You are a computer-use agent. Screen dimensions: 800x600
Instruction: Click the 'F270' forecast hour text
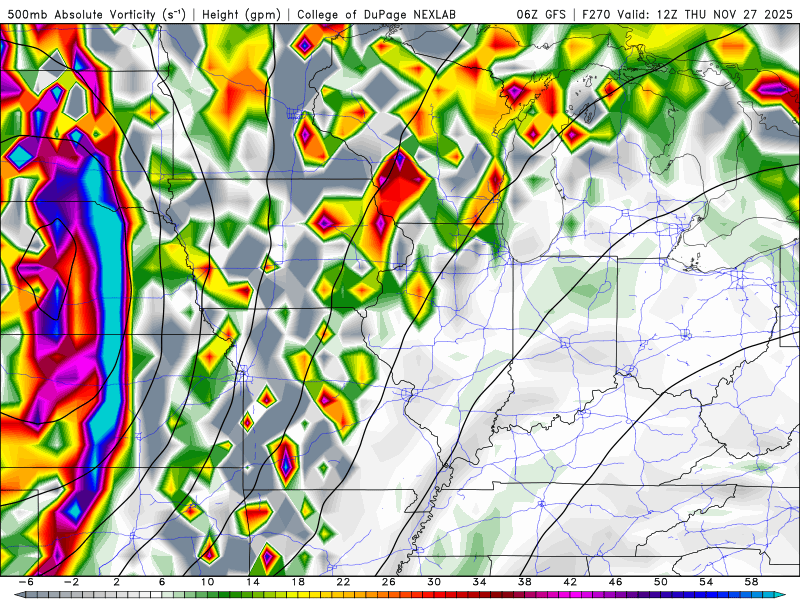pos(596,14)
